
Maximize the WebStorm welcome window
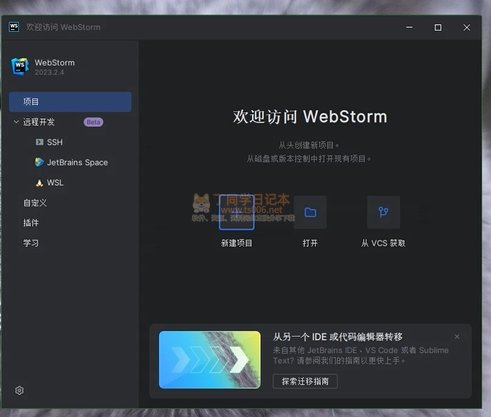(x=438, y=27)
